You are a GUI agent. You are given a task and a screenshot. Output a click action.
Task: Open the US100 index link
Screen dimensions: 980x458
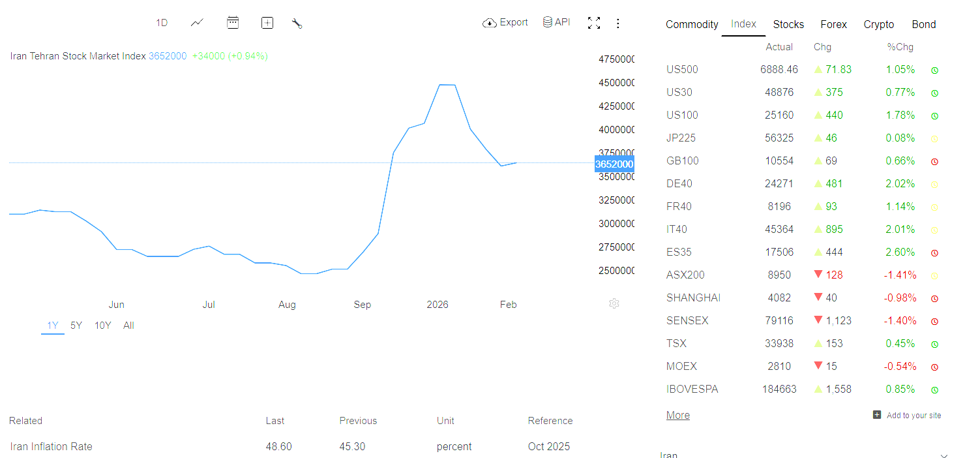pyautogui.click(x=682, y=115)
